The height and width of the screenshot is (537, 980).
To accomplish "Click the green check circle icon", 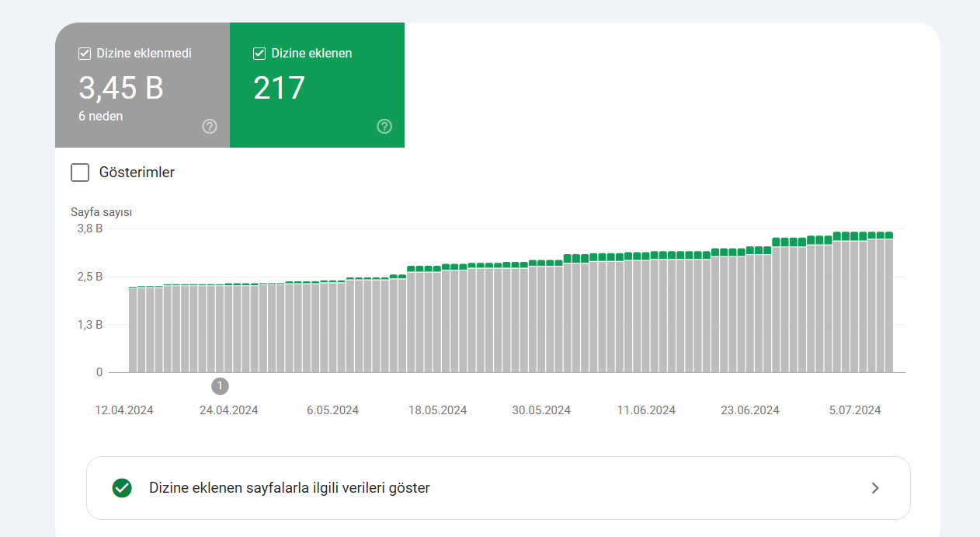I will 122,488.
